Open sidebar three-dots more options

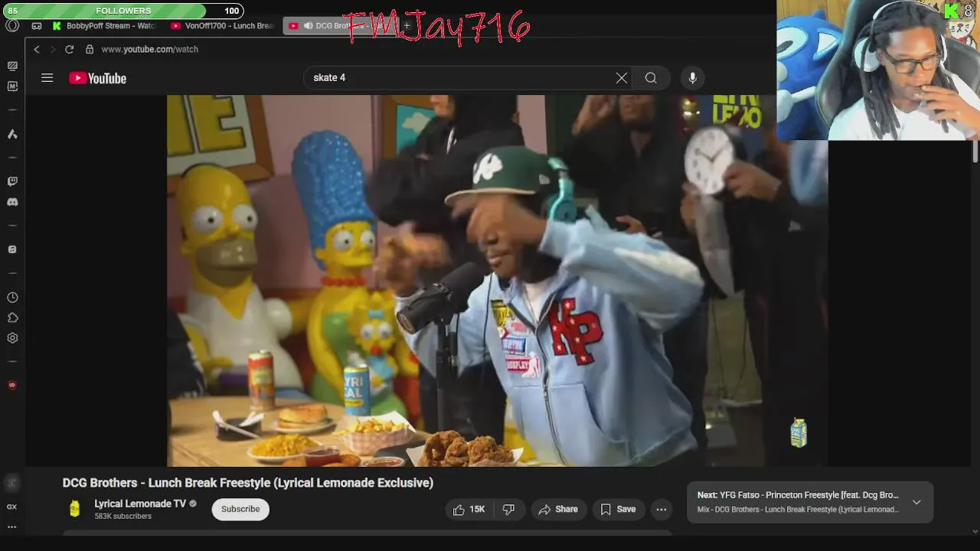point(12,527)
